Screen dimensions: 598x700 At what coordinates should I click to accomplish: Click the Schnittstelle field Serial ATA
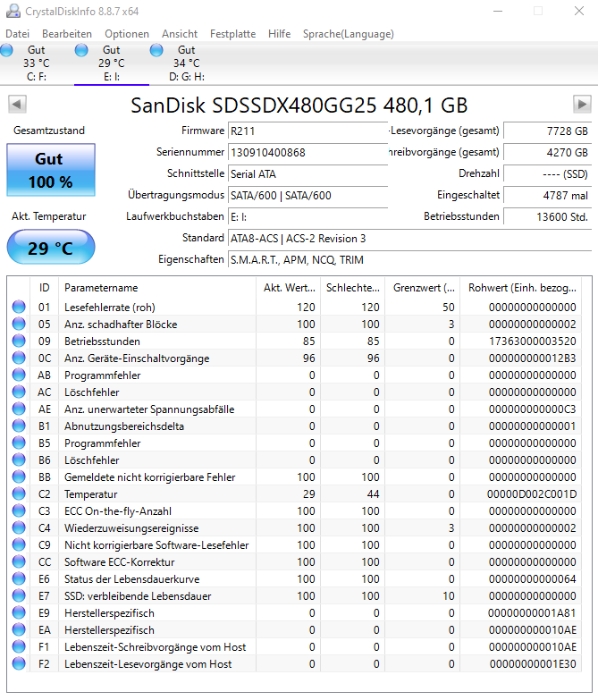(307, 173)
